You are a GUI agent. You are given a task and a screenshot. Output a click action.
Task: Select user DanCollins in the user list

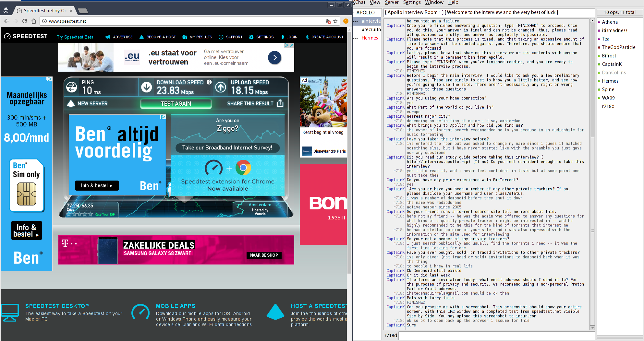[x=614, y=73]
